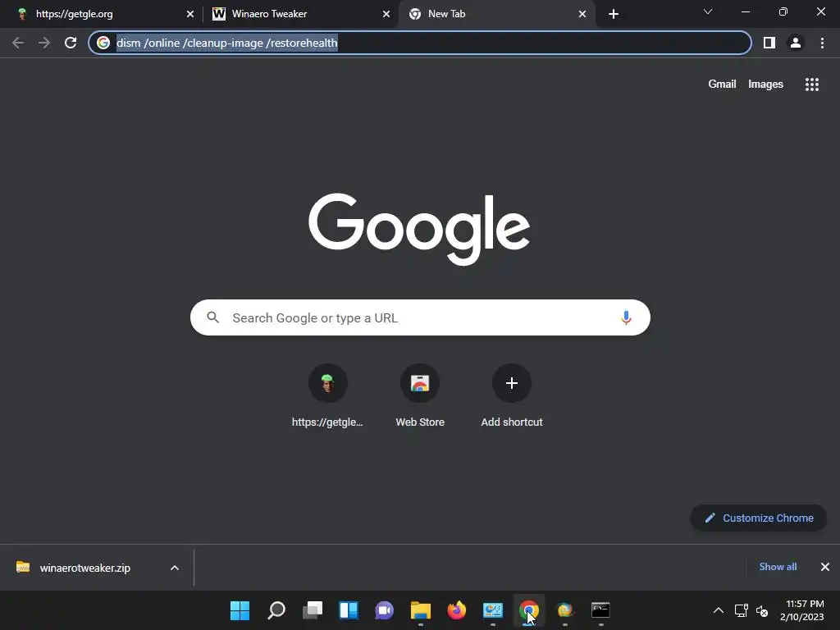Open the https://getgle... shortcut tile

(327, 396)
